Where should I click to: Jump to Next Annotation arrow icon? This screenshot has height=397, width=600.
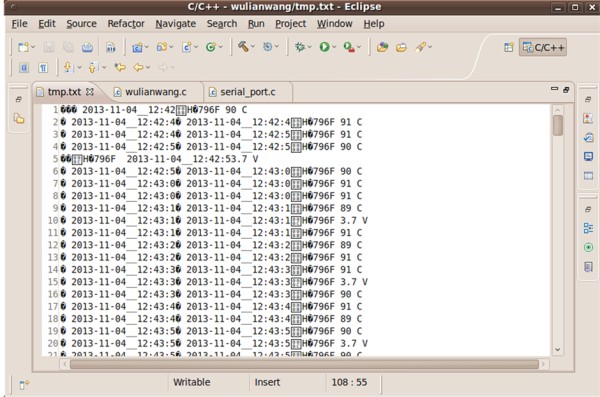click(68, 67)
